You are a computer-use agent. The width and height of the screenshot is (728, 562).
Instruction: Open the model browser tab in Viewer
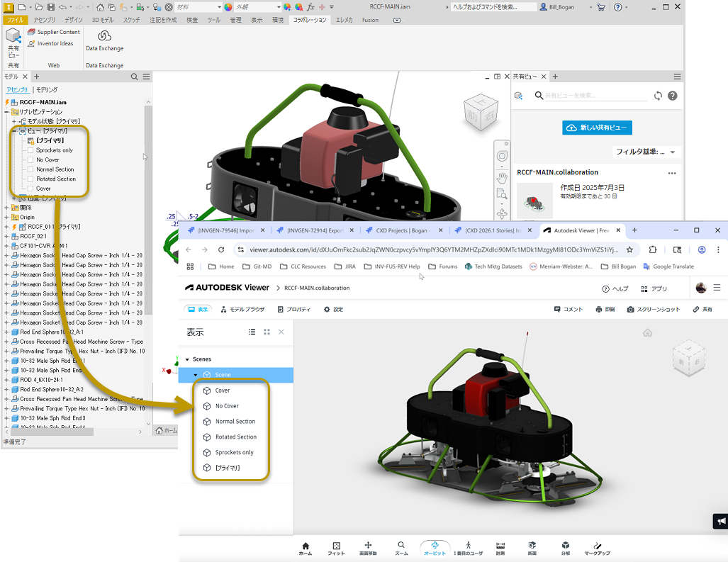pos(242,310)
